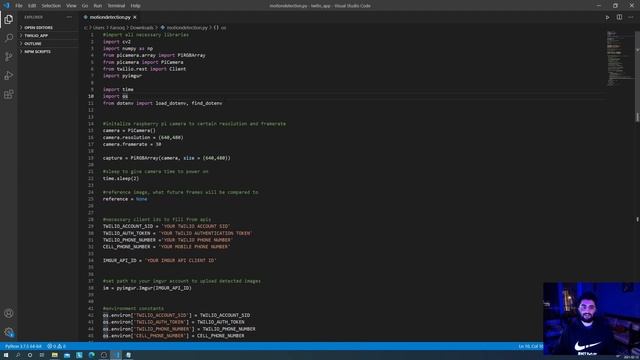
Task: Open Task View on taskbar
Action: (42, 355)
